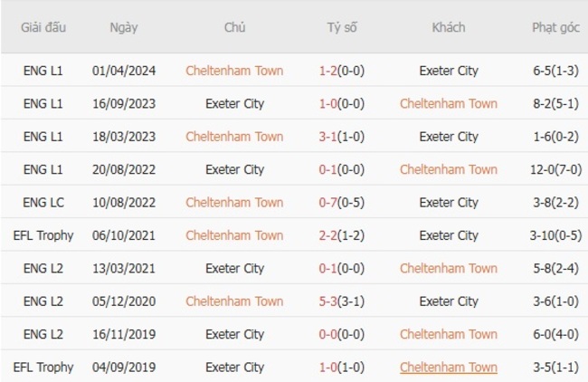Select the "Khách" away column header
588x382 pixels.
[x=448, y=27]
